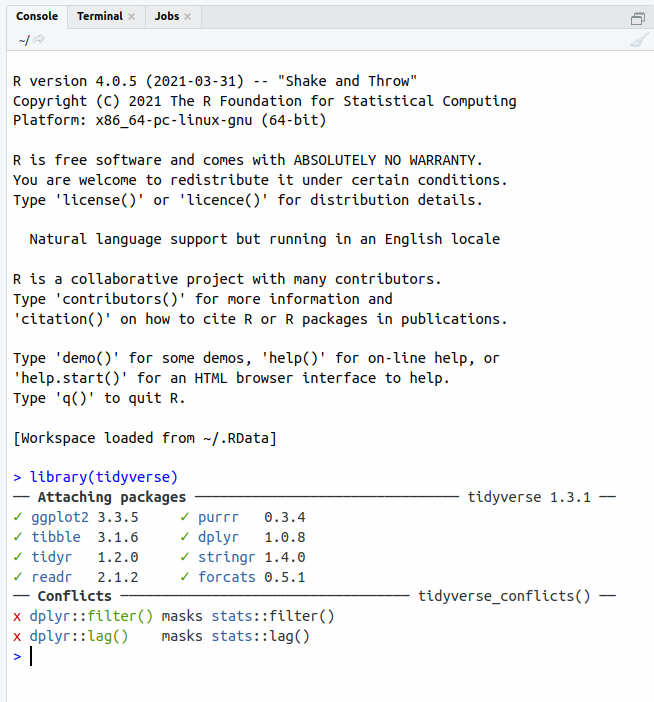Image resolution: width=654 pixels, height=702 pixels.
Task: Click the green checkmark beside ggplot2
Action: [x=17, y=517]
